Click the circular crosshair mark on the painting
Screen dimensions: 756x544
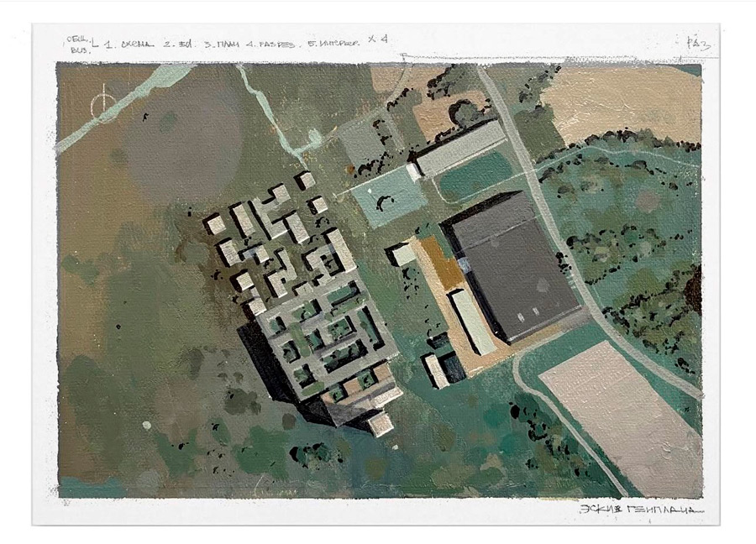(x=103, y=106)
